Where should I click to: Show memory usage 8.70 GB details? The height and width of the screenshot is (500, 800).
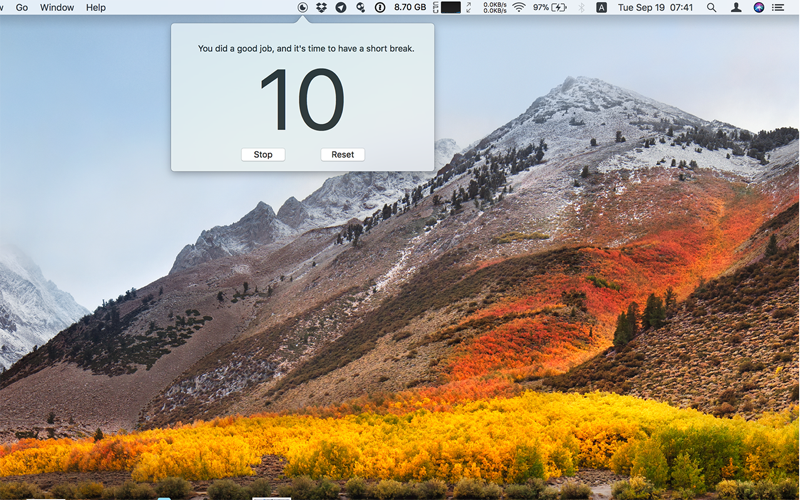pos(410,8)
